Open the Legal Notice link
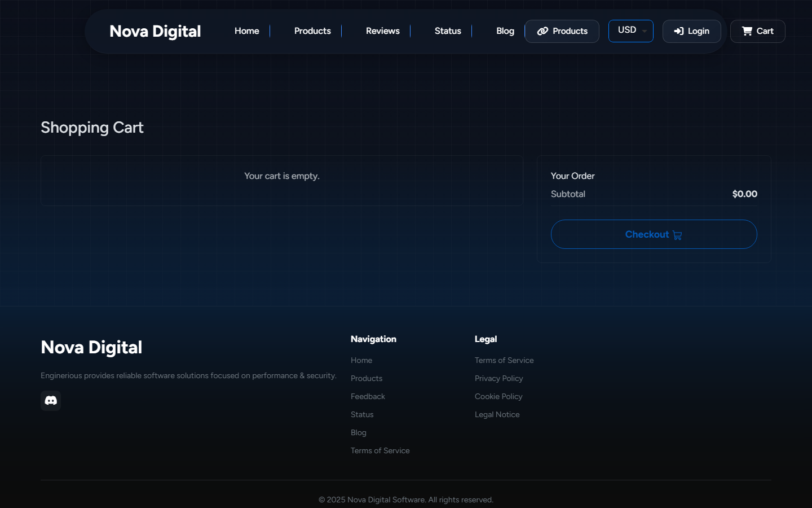 497,414
